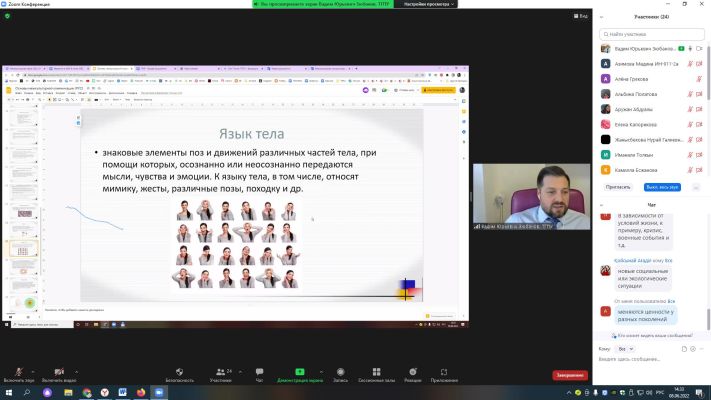Click the speaker's video thumbnail
Viewport: 711px width, 400px height.
531,196
